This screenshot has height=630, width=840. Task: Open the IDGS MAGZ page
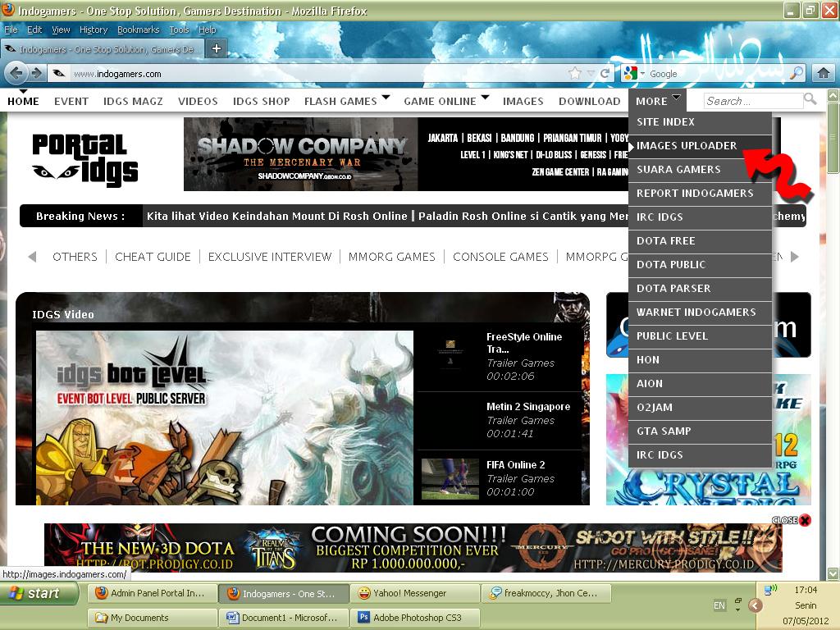point(133,101)
